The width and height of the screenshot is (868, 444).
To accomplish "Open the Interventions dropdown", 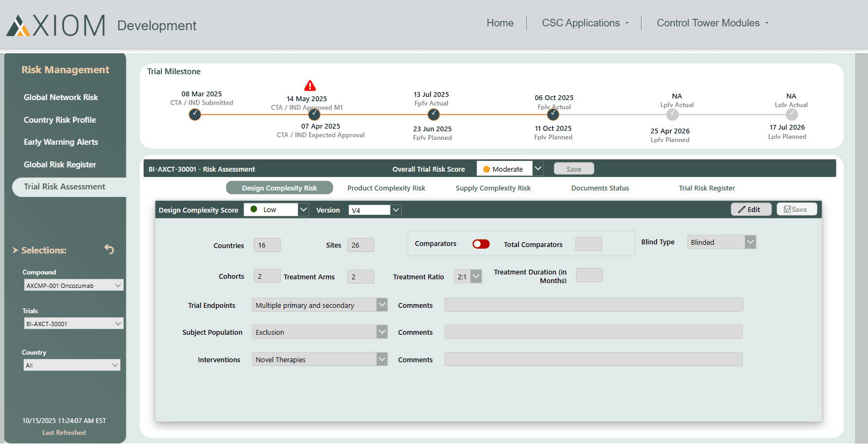I will [382, 359].
